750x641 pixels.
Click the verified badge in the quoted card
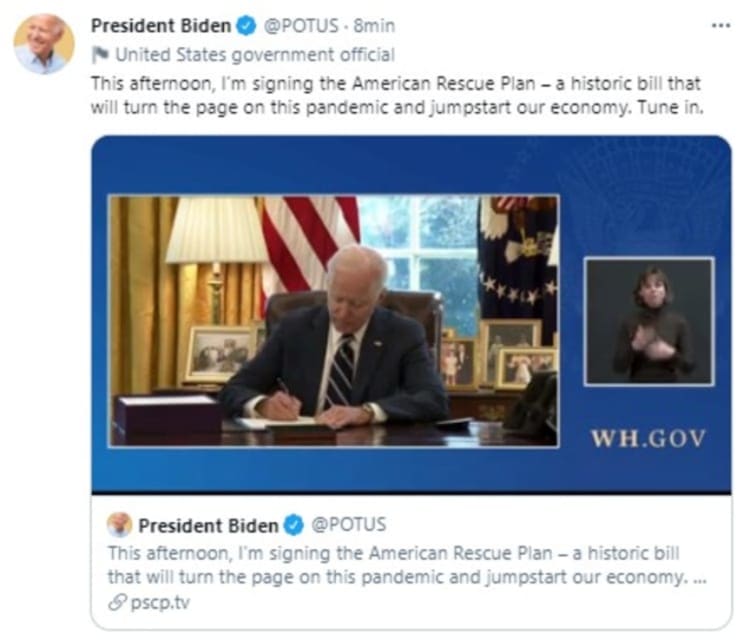pos(294,525)
